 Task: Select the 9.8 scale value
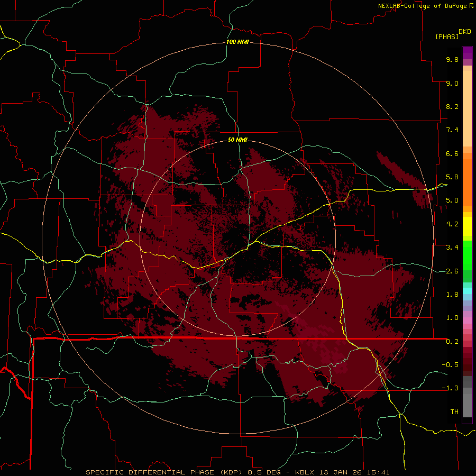452,59
